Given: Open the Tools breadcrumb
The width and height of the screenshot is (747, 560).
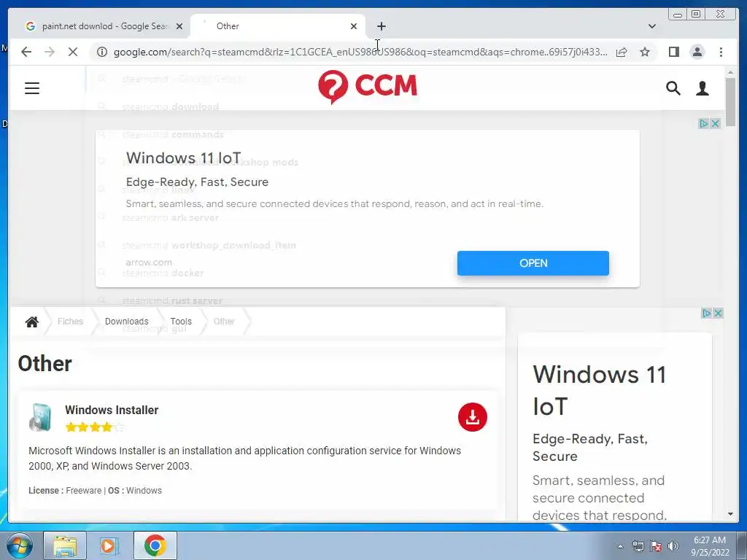Looking at the screenshot, I should point(181,322).
